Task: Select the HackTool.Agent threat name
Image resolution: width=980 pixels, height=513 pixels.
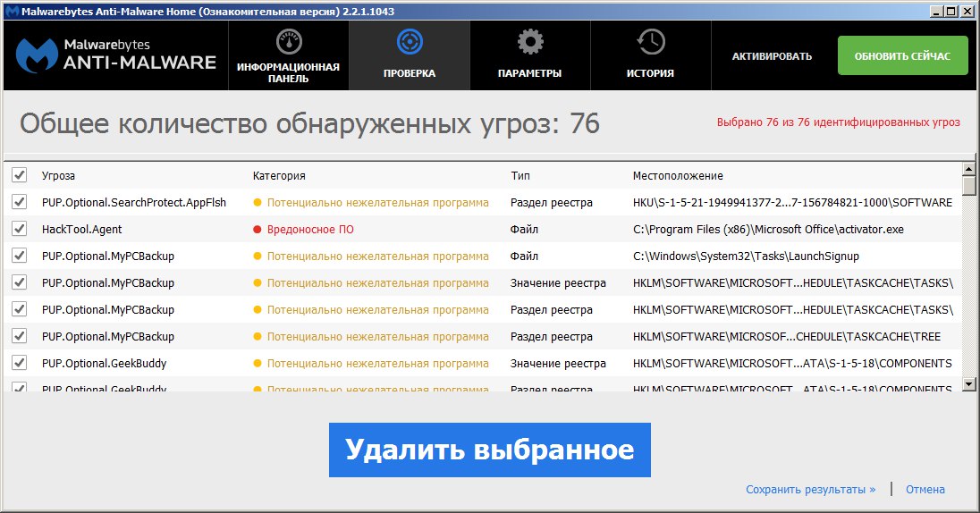Action: coord(82,230)
